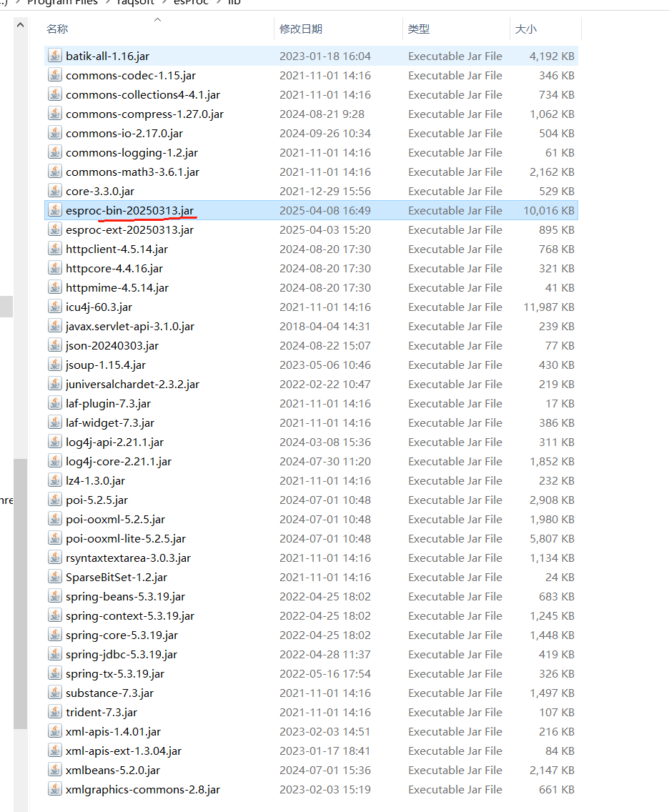Click the navigation pane scroll-up arrow
The image size is (669, 812).
coord(20,25)
